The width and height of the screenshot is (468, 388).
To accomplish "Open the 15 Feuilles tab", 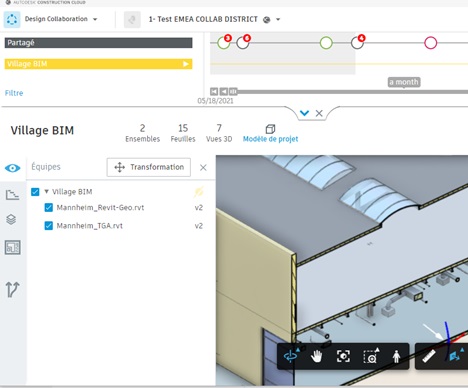I will point(183,133).
